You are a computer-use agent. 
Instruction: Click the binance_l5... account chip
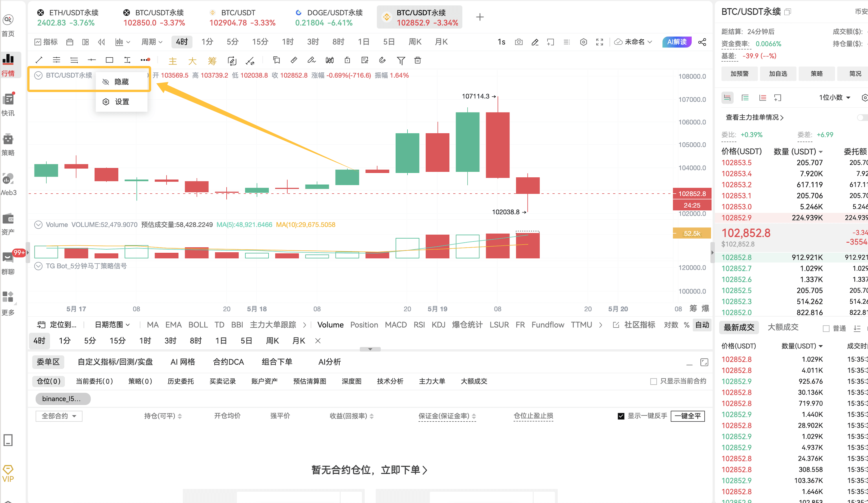click(x=63, y=399)
